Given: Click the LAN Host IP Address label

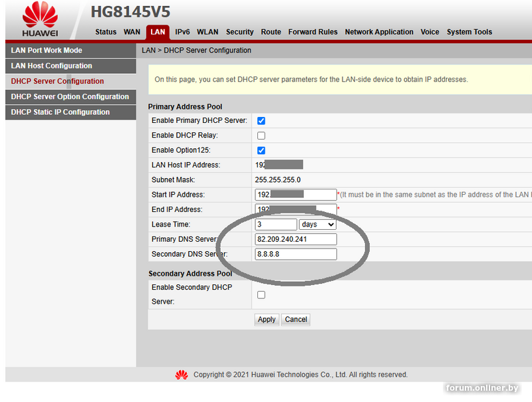Looking at the screenshot, I should click(186, 165).
